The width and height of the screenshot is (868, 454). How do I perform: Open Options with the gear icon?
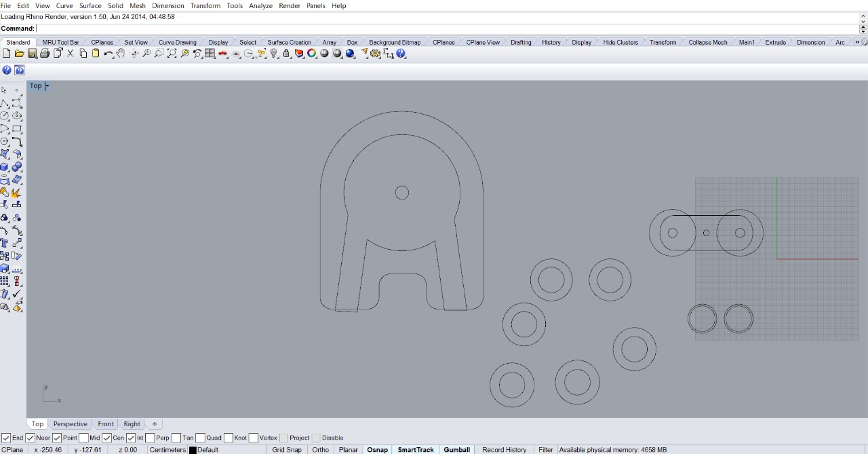coord(375,54)
